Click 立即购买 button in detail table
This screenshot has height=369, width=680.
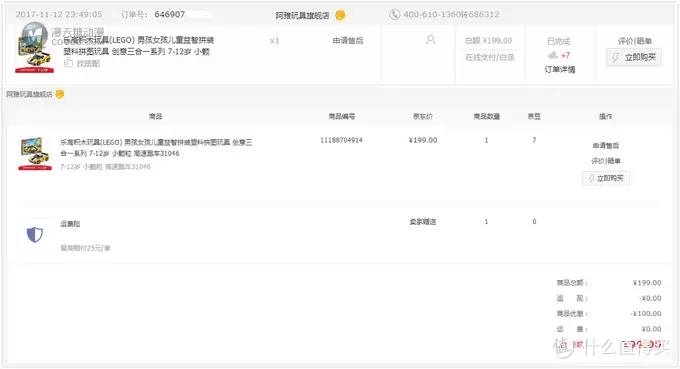tap(606, 178)
